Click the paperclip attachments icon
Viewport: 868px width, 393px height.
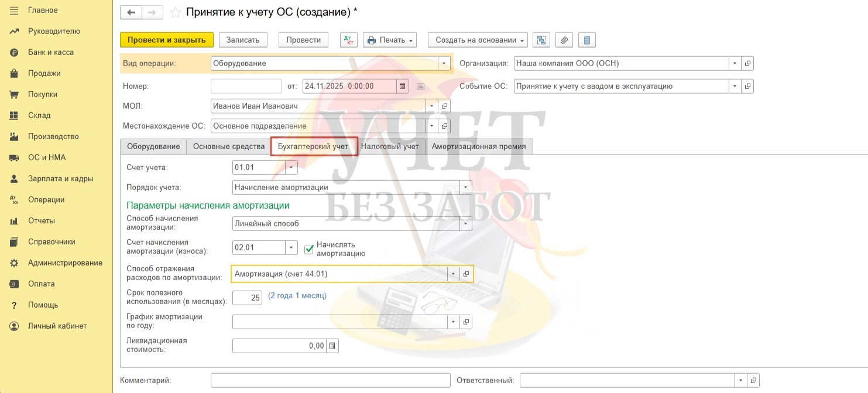click(x=564, y=40)
